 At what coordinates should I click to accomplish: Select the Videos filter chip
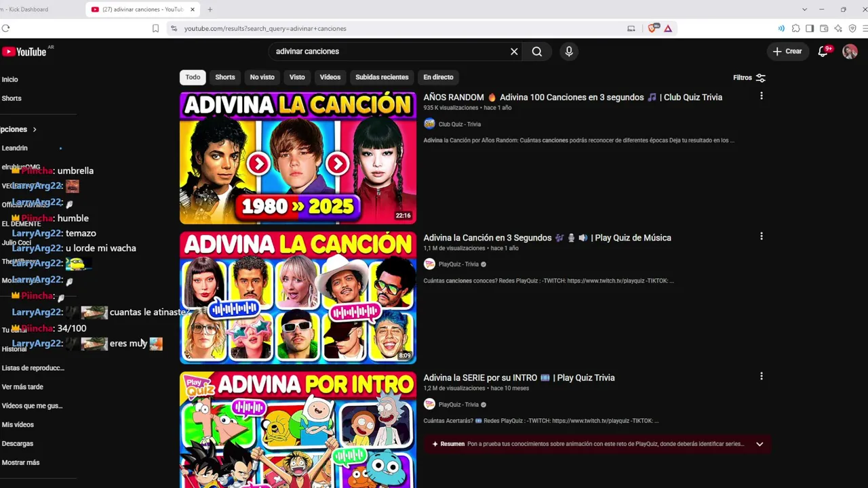[330, 77]
